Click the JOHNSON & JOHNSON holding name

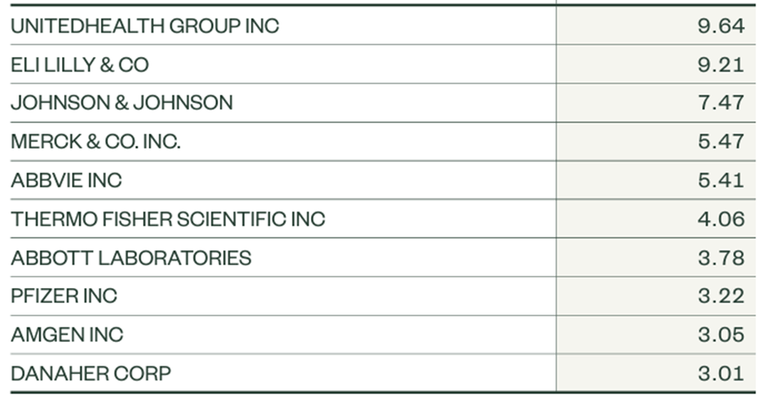[x=122, y=103]
